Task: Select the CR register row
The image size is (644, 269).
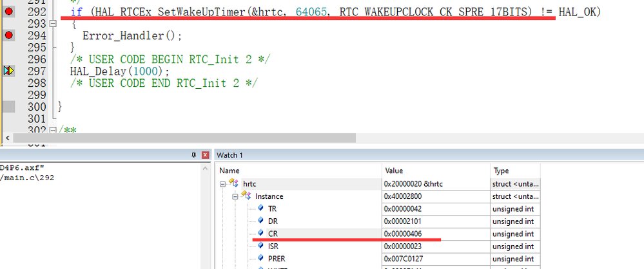Action: 378,234
